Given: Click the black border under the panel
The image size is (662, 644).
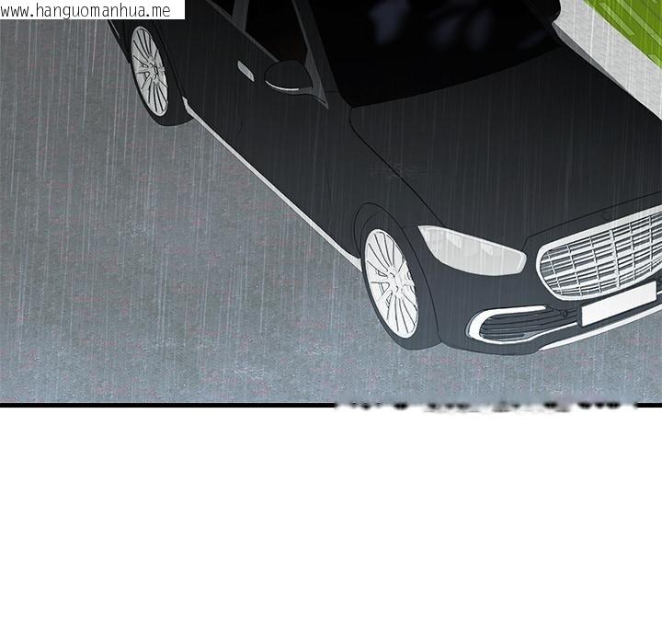Looking at the screenshot, I should point(165,403).
